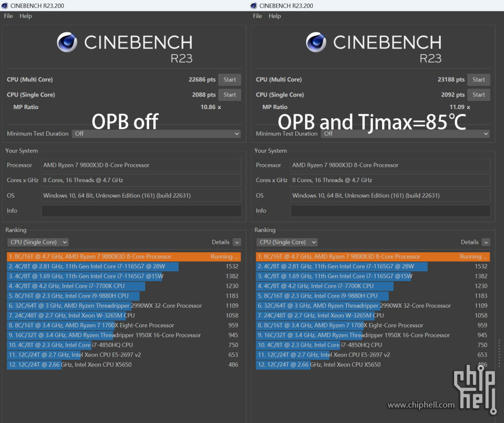Open the Help menu in the right window

pos(275,16)
